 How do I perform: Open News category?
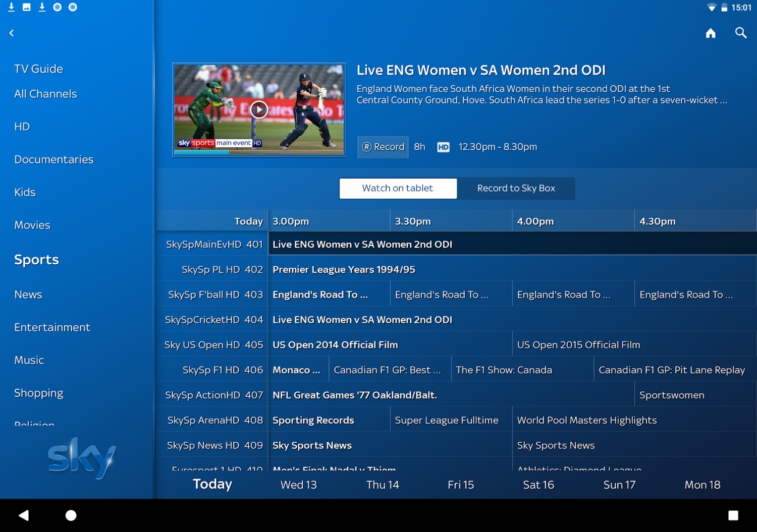tap(28, 294)
